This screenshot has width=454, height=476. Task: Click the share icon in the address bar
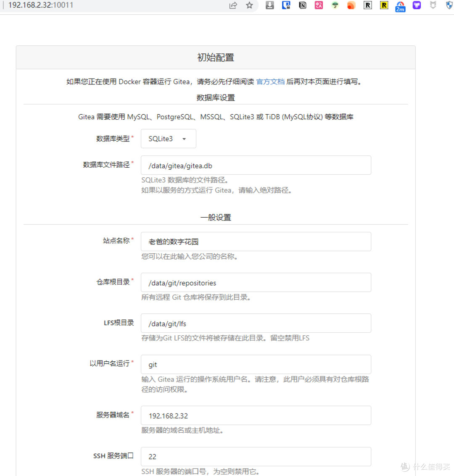click(x=233, y=5)
